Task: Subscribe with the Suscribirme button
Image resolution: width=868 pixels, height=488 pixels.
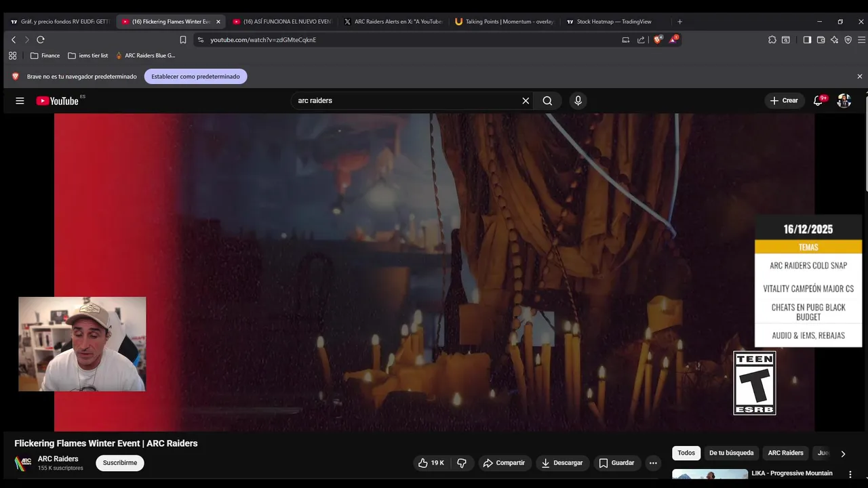Action: pyautogui.click(x=120, y=463)
